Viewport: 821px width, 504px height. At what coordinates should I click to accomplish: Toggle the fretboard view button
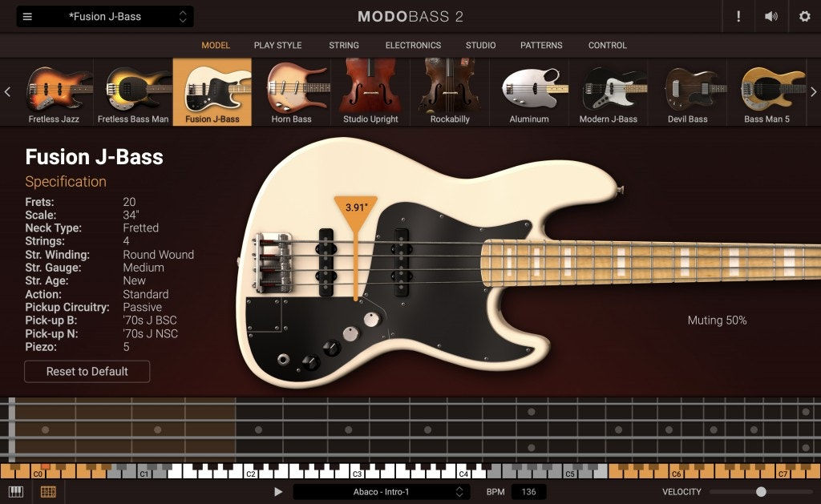click(x=48, y=491)
